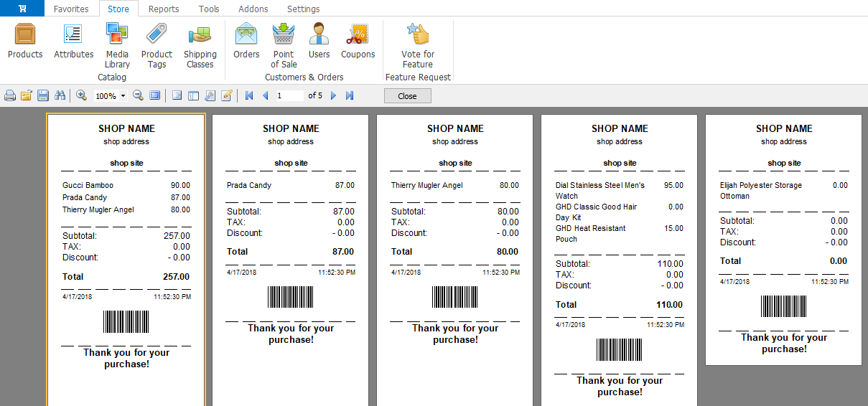Select the Elijah Polyester Storage Ottoman receipt
The width and height of the screenshot is (868, 406).
pos(784,240)
